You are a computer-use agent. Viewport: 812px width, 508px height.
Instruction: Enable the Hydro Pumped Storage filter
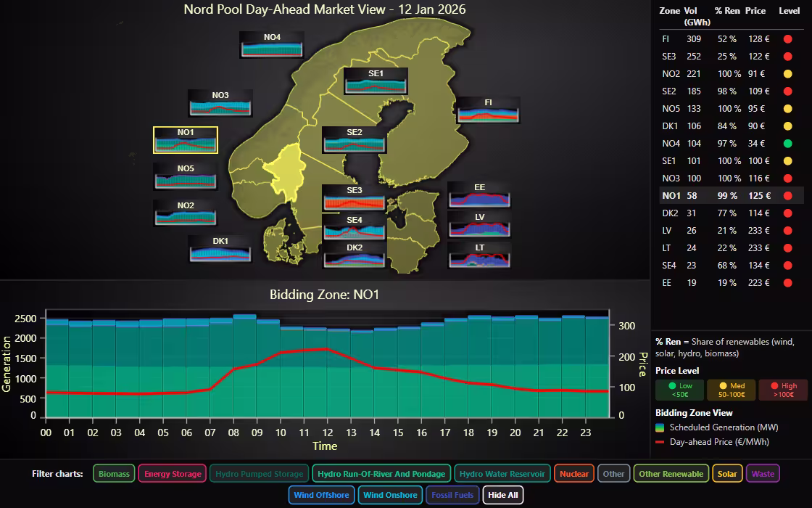coord(259,473)
